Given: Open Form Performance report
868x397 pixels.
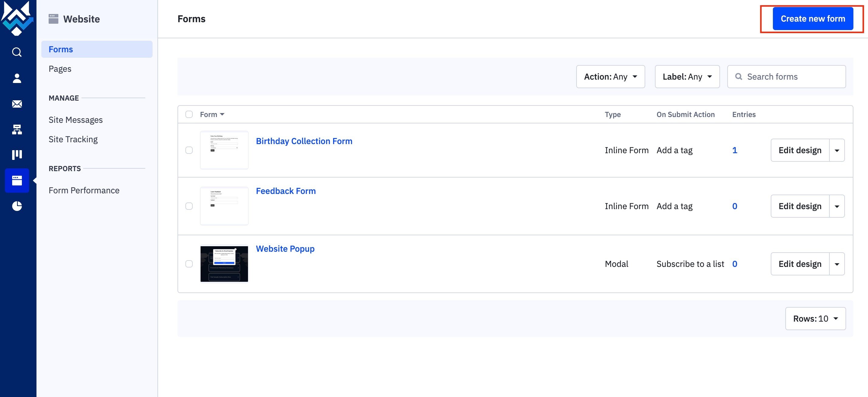Looking at the screenshot, I should 84,190.
